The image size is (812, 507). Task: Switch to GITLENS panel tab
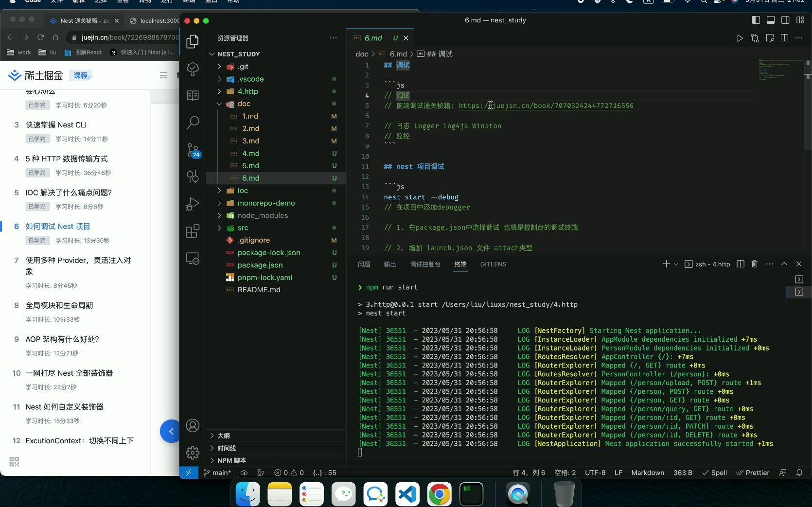pyautogui.click(x=493, y=264)
